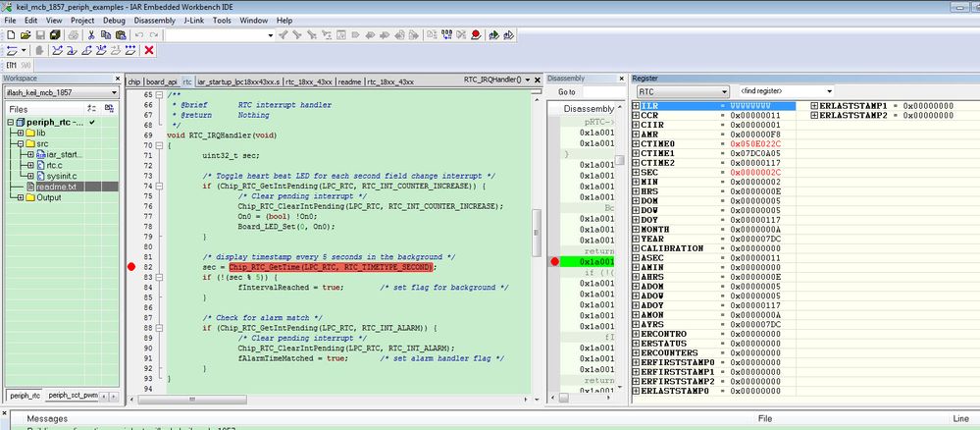Click the Compile icon in toolbar
This screenshot has height=430, width=980.
click(432, 35)
